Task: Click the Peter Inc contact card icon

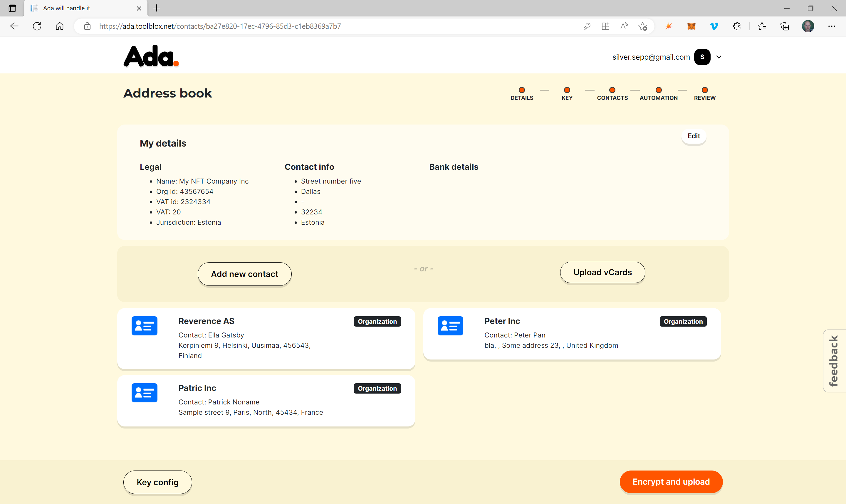Action: [x=450, y=326]
